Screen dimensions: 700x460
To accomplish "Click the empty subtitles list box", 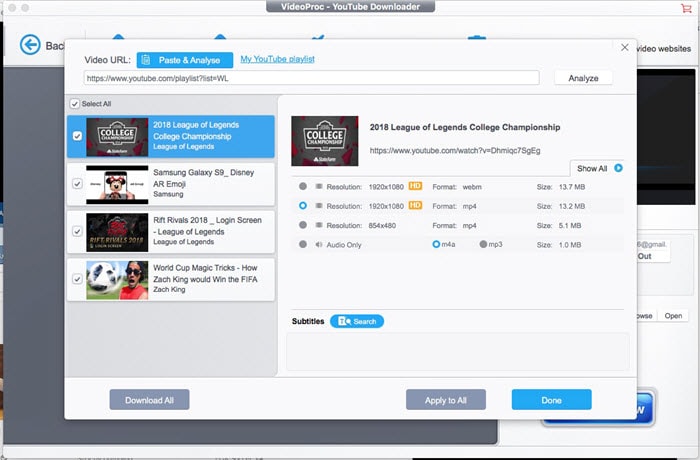I will pyautogui.click(x=458, y=351).
